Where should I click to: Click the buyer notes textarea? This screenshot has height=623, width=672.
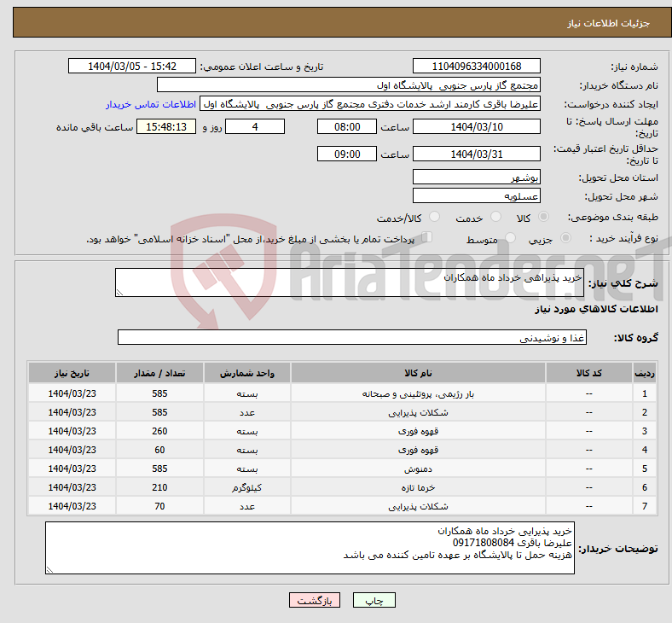click(x=310, y=548)
